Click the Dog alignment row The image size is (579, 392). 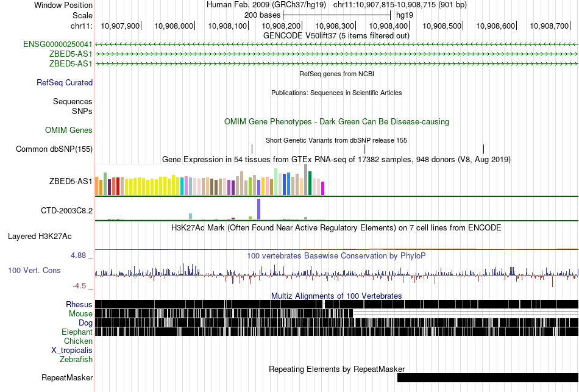[x=337, y=323]
